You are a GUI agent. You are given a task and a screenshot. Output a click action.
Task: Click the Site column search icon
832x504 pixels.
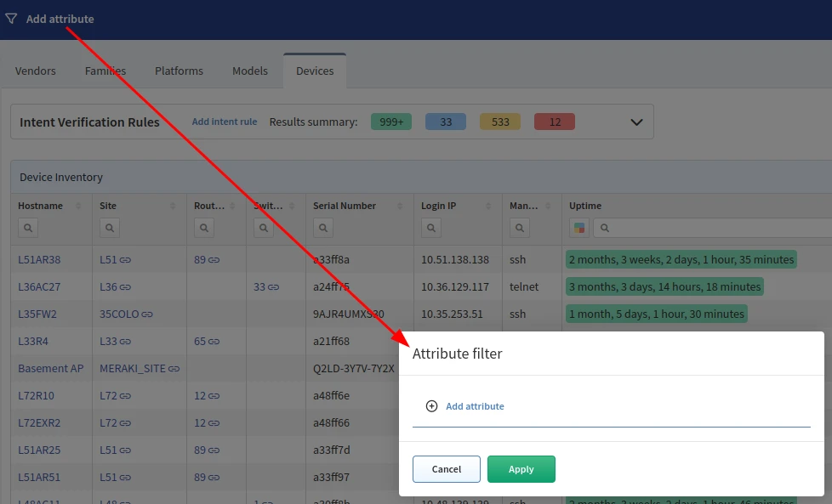(x=110, y=228)
